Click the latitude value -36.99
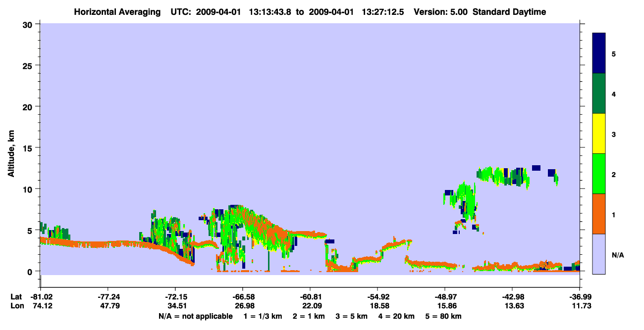 coord(580,297)
